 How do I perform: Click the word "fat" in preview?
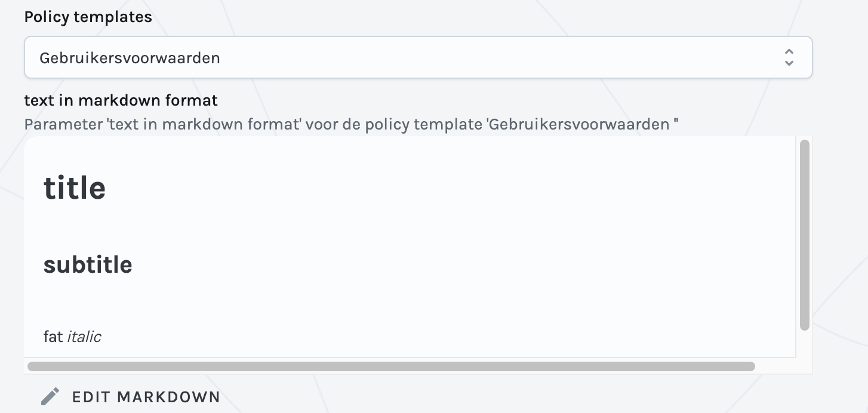pyautogui.click(x=53, y=337)
